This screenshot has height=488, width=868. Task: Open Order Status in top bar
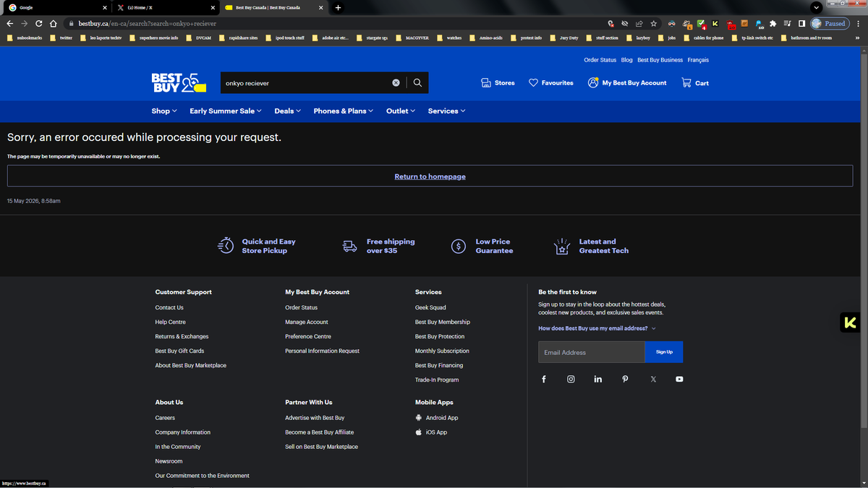pos(600,60)
